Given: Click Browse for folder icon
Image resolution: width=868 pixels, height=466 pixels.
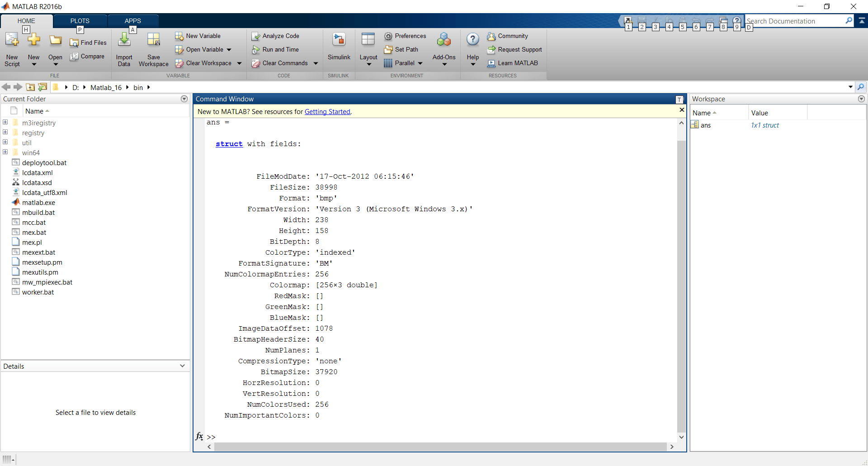Looking at the screenshot, I should pyautogui.click(x=42, y=87).
